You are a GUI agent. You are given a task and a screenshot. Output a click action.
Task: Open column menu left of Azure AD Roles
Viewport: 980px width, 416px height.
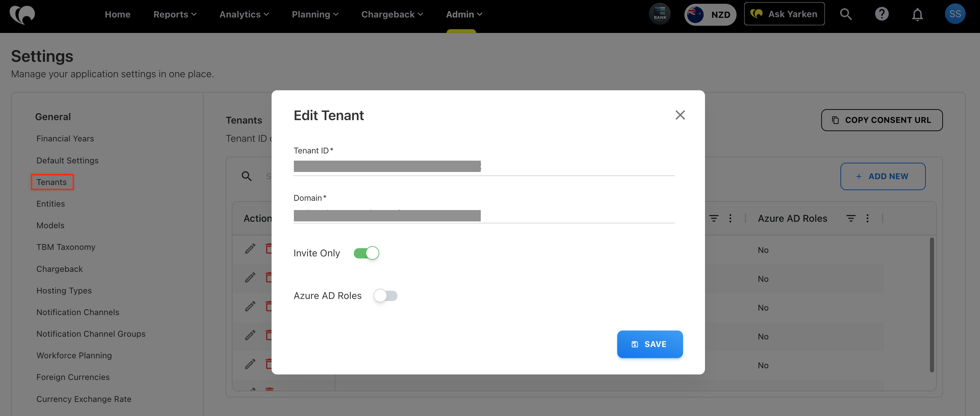730,218
